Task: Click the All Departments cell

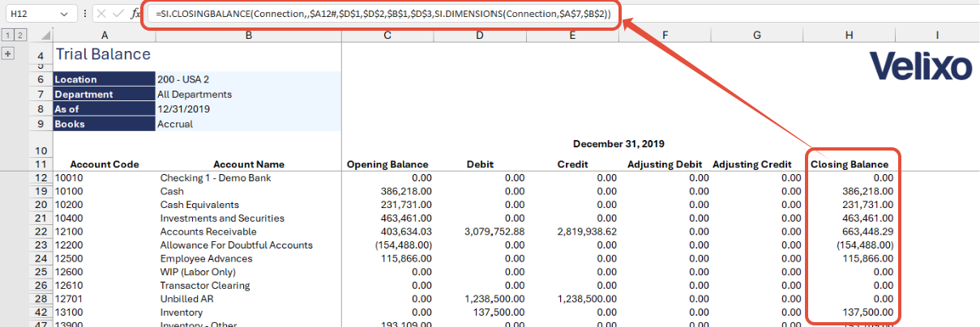Action: click(x=249, y=94)
